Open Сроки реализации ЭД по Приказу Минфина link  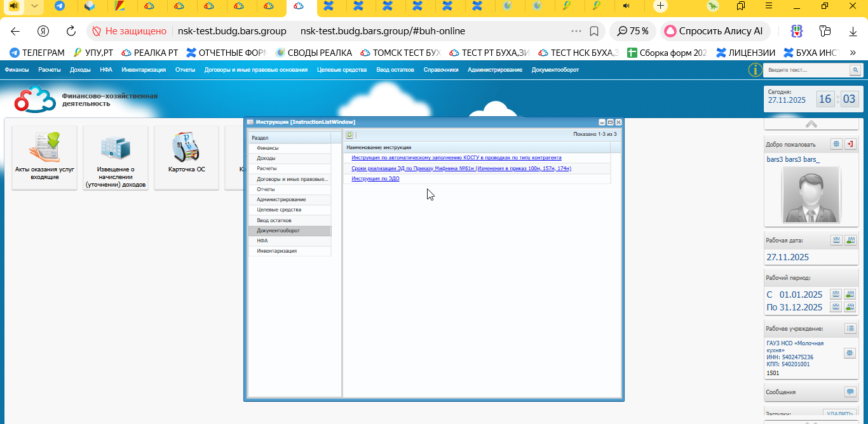pyautogui.click(x=461, y=168)
